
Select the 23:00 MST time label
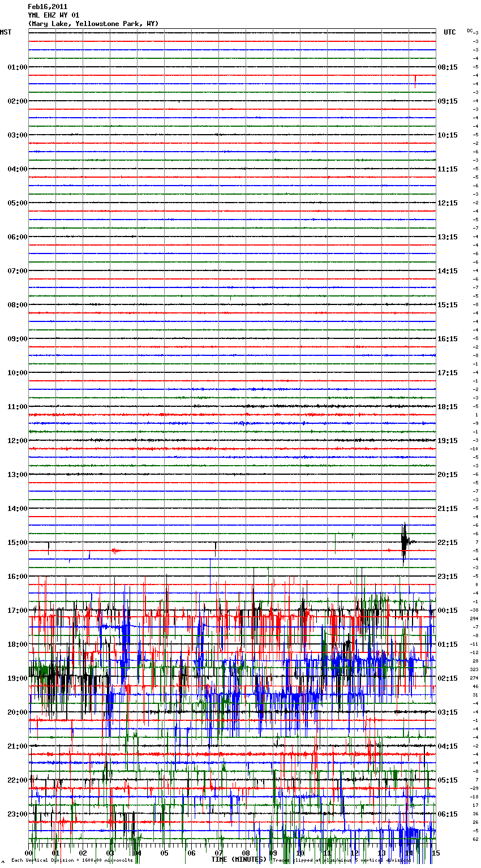[x=17, y=814]
